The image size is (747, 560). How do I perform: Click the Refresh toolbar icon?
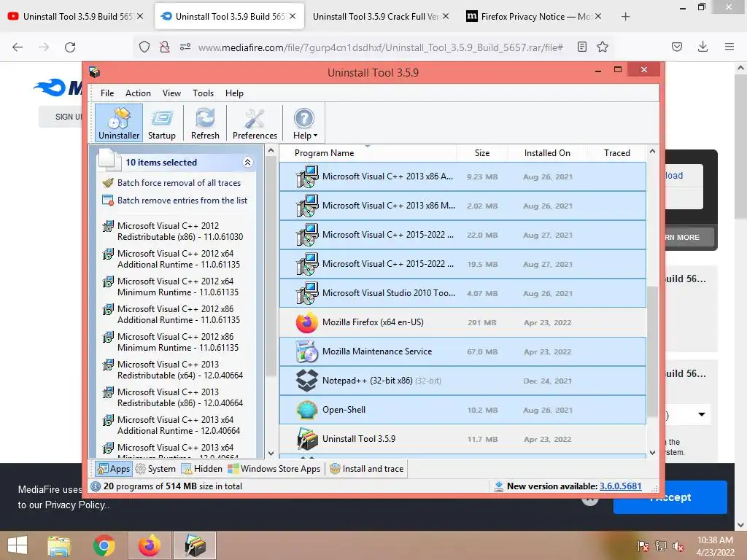point(205,122)
